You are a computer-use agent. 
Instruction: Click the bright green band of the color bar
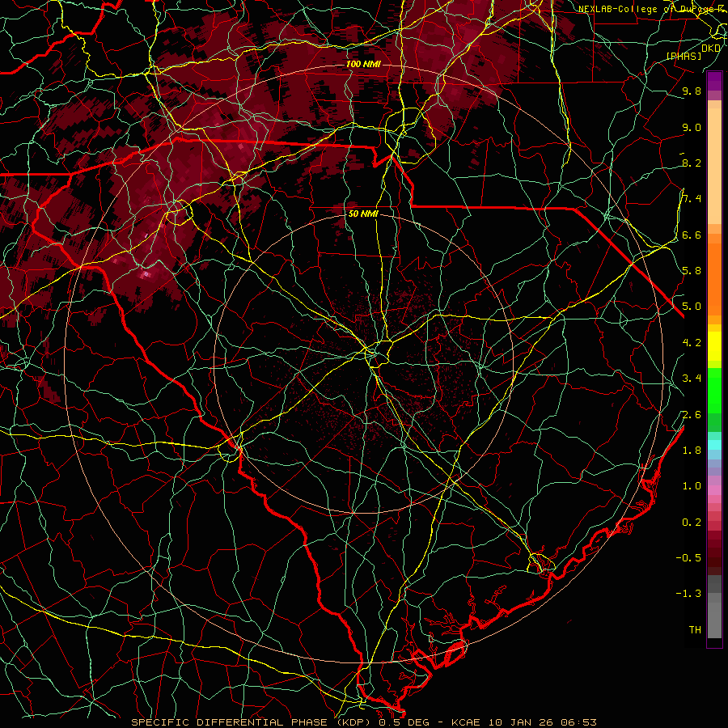pyautogui.click(x=714, y=390)
